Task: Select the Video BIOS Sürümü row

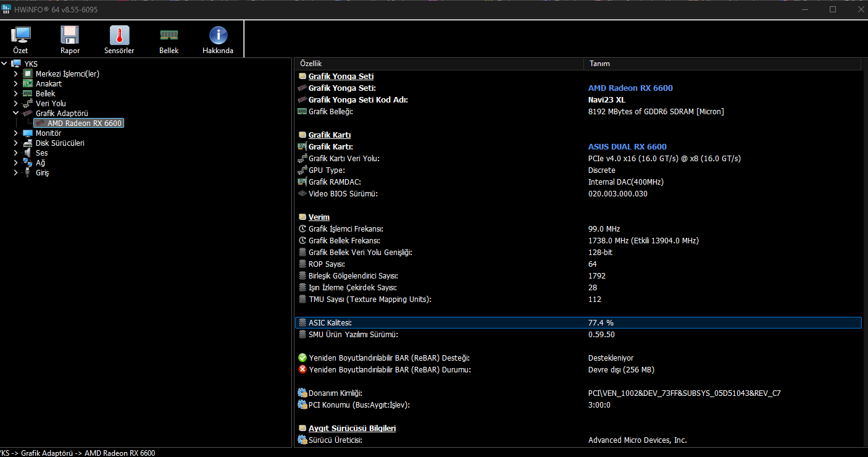Action: 578,193
